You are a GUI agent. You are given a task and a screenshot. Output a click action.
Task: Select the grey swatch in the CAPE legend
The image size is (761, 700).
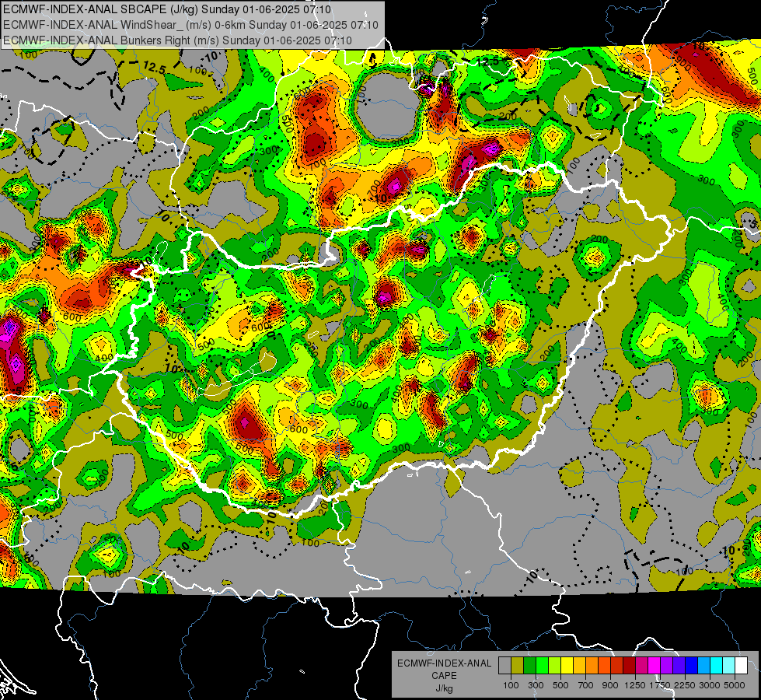[504, 666]
